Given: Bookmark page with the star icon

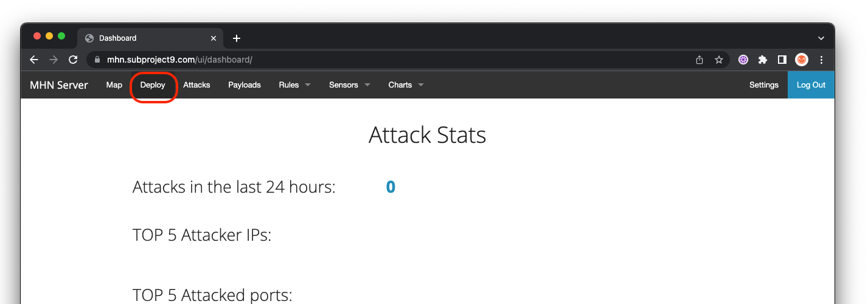Looking at the screenshot, I should pos(719,60).
